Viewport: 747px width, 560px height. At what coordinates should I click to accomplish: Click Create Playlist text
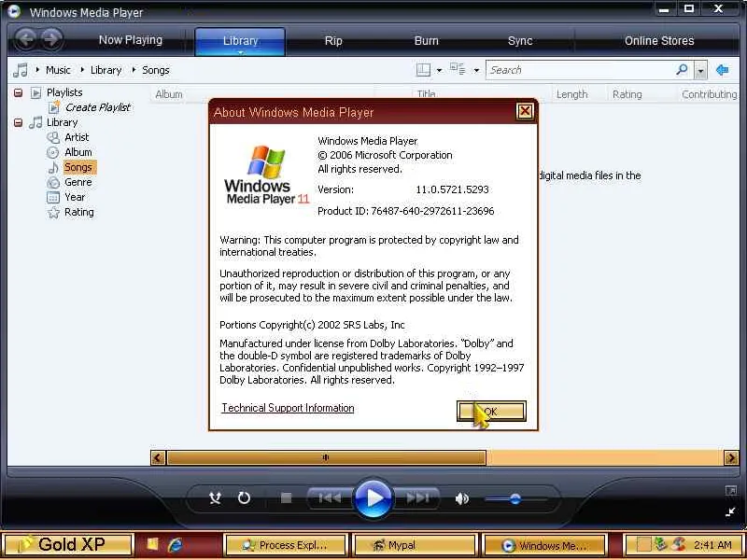pyautogui.click(x=98, y=107)
